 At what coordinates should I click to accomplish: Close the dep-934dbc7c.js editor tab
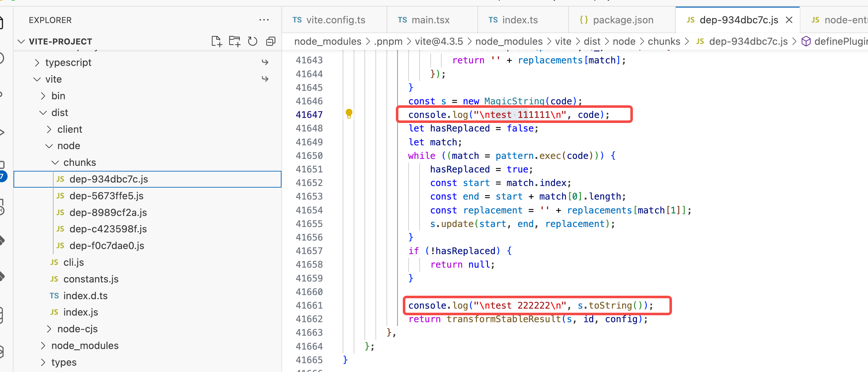(x=789, y=20)
